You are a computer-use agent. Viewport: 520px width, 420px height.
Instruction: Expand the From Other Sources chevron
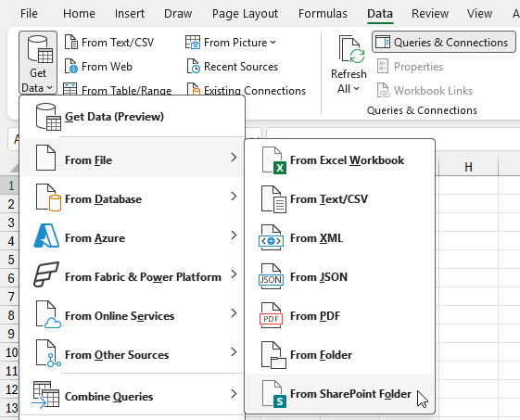234,351
